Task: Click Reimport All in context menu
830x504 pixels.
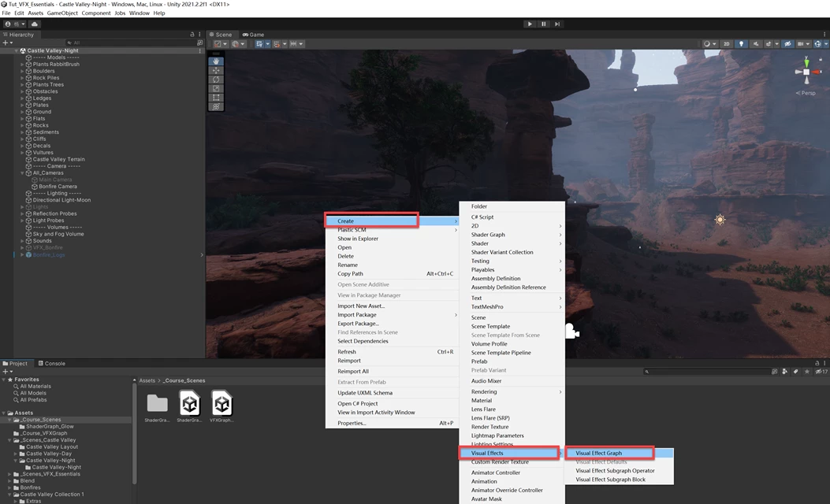Action: coord(392,371)
